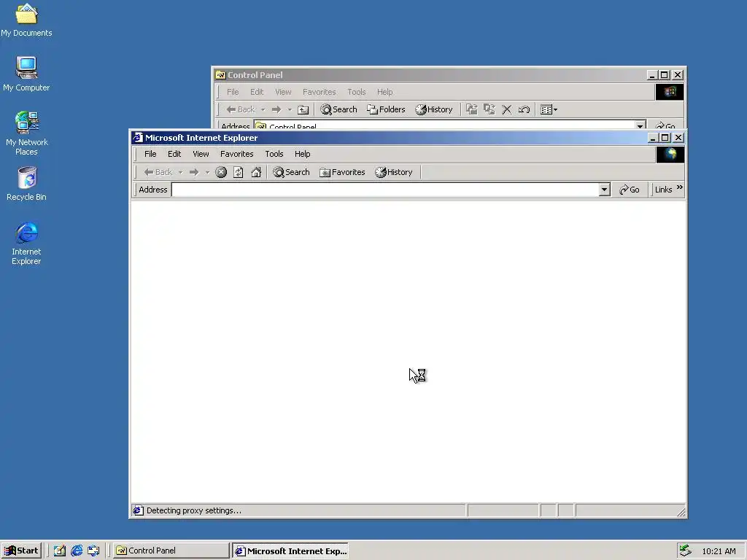
Task: Open View menu in Internet Explorer
Action: 201,154
